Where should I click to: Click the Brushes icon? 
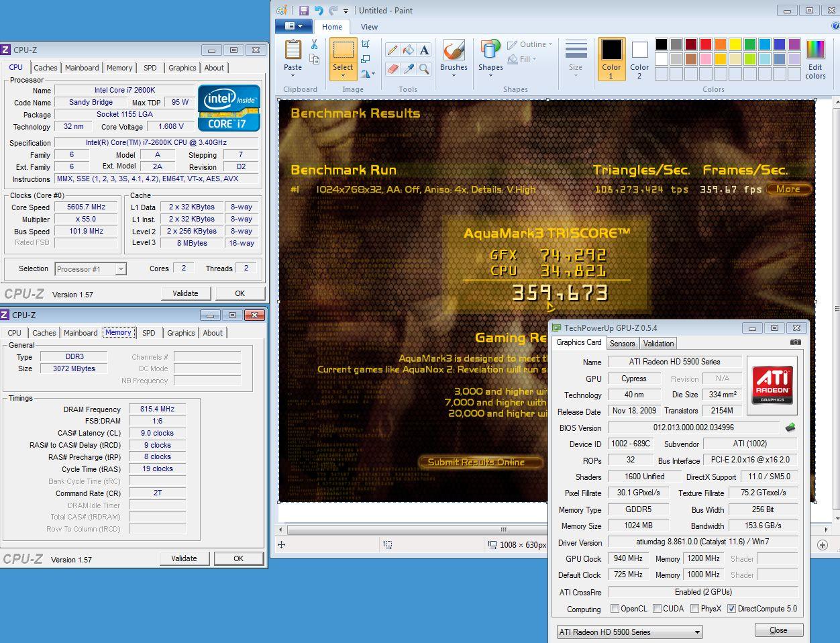454,50
